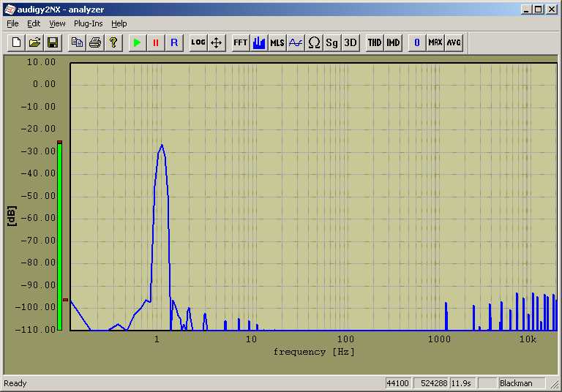Image resolution: width=562 pixels, height=392 pixels.
Task: Enable AVG averaging button
Action: (454, 42)
